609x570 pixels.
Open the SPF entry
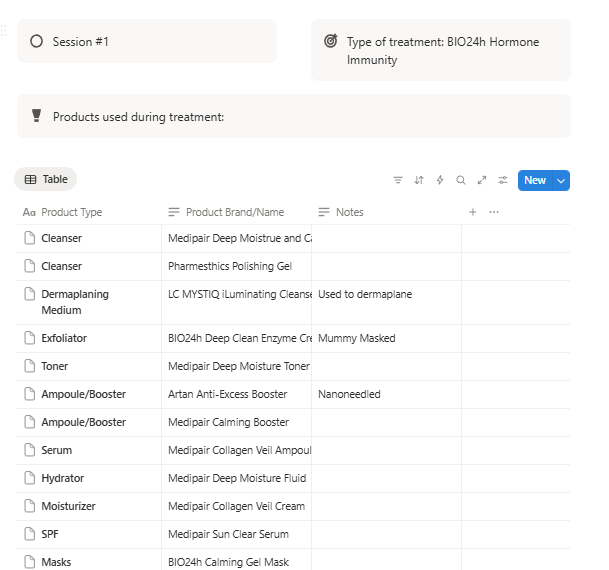tap(50, 534)
